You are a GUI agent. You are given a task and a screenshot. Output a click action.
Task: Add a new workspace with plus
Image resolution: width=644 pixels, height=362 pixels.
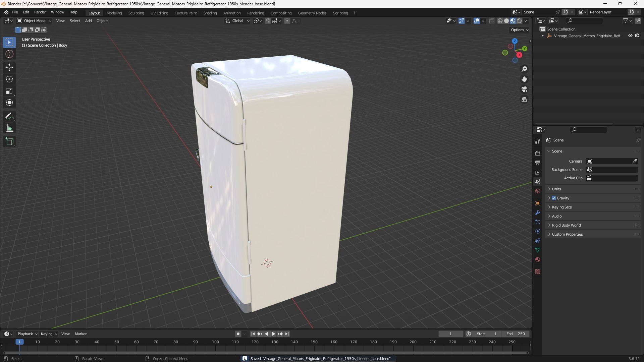click(355, 13)
